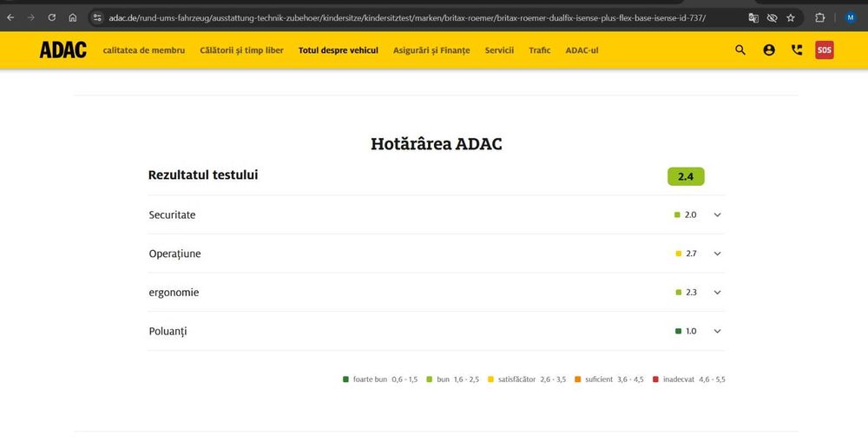This screenshot has width=868, height=442.
Task: Click the Securitate score 2.0
Action: point(690,214)
